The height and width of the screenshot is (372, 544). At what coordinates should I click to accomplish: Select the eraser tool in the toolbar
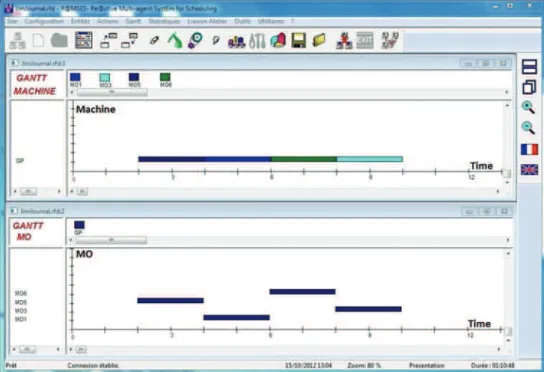(154, 40)
